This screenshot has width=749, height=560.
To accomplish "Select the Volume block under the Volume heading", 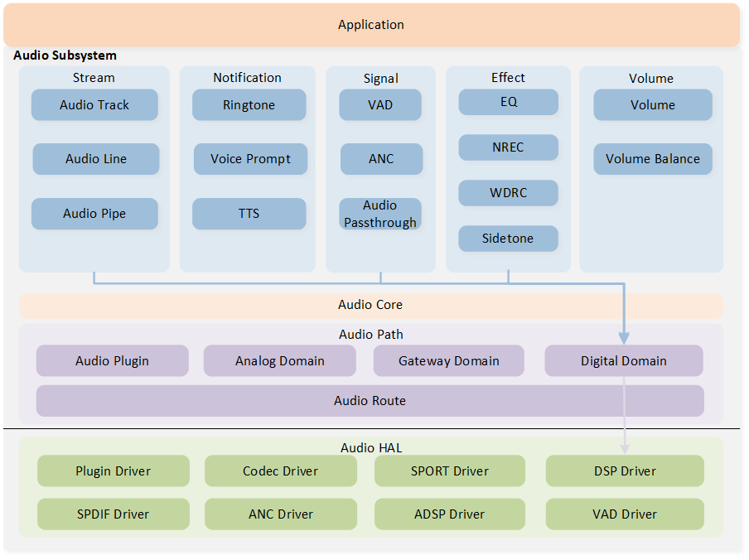I will tap(653, 104).
